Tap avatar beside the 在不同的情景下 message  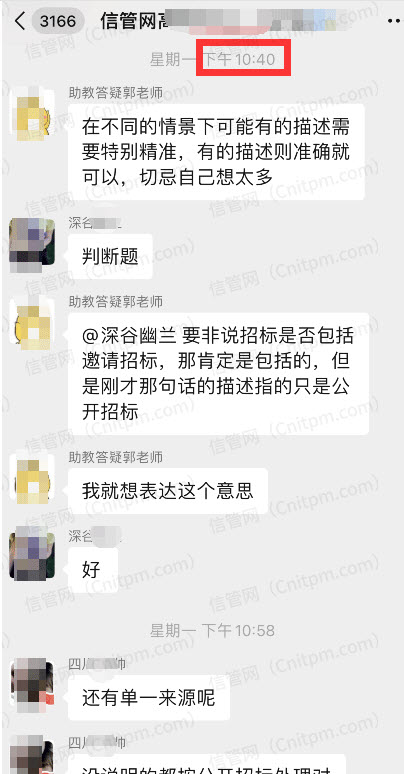(32, 114)
